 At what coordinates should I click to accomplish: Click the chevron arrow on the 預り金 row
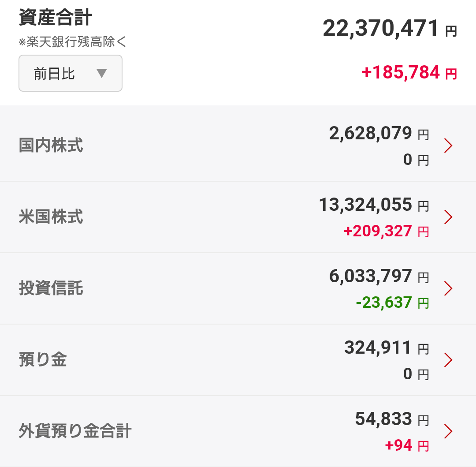point(448,360)
